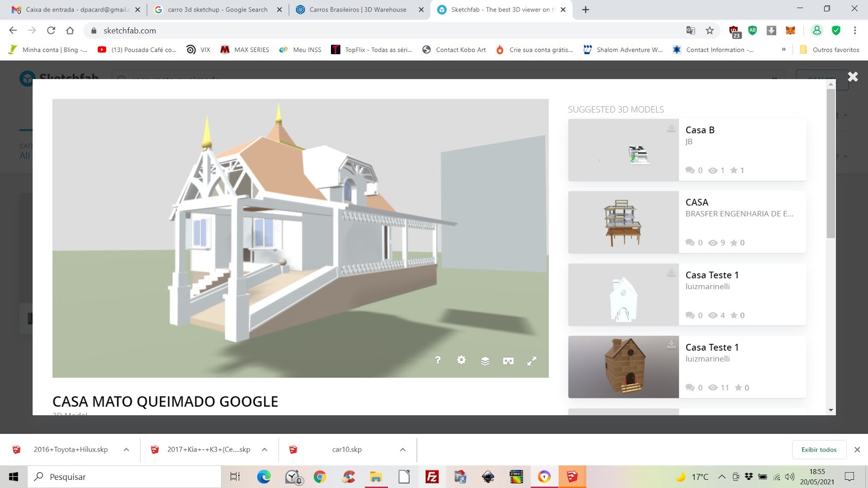Reload the current page
868x488 pixels.
[x=51, y=30]
